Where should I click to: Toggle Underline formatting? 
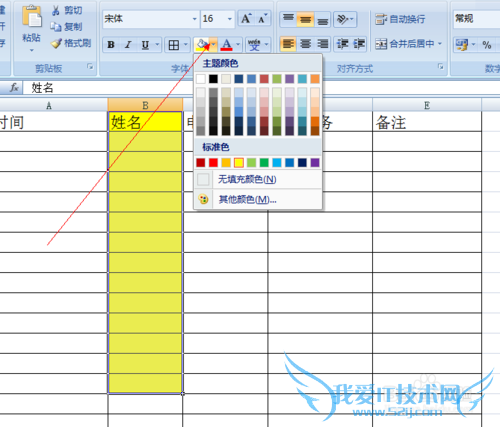[145, 45]
